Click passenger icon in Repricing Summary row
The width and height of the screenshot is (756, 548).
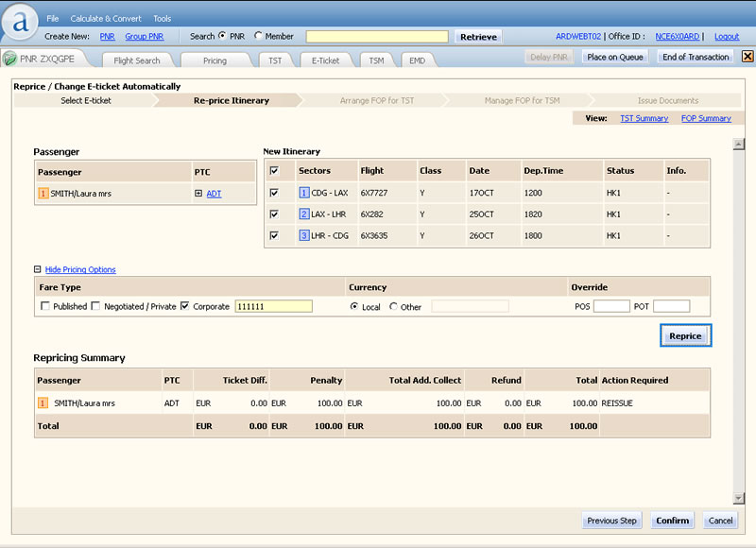(x=43, y=402)
